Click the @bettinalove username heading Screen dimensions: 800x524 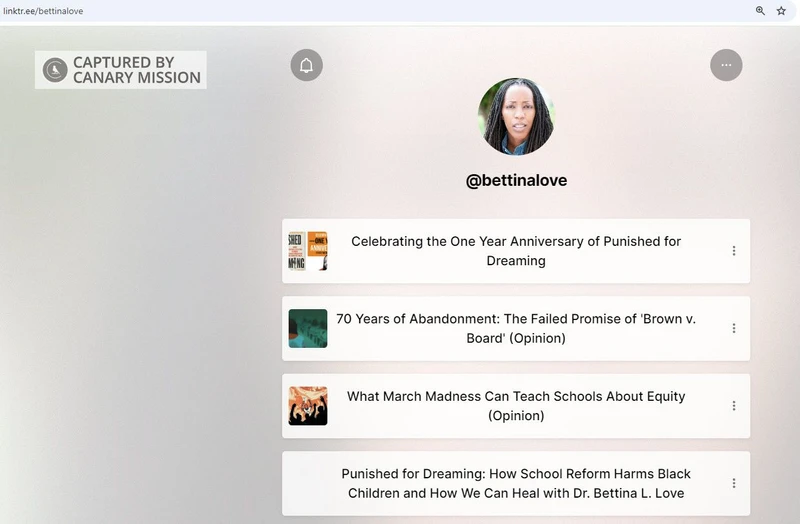point(516,181)
